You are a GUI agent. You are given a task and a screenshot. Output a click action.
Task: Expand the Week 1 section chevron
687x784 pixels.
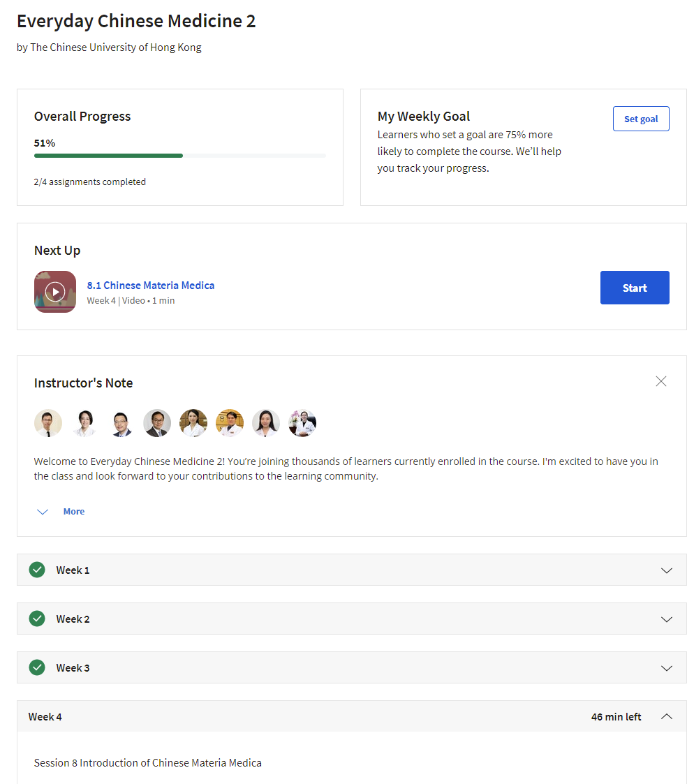667,570
